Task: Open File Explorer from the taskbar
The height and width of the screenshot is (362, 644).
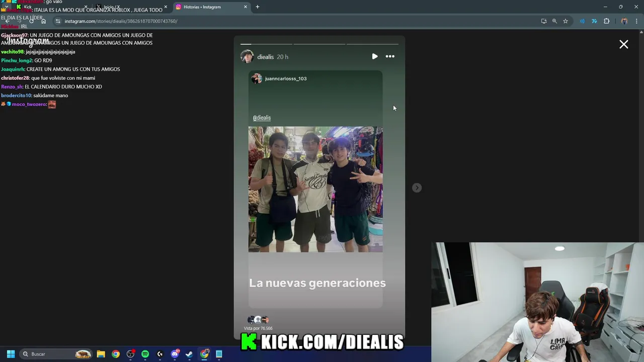Action: pyautogui.click(x=101, y=354)
